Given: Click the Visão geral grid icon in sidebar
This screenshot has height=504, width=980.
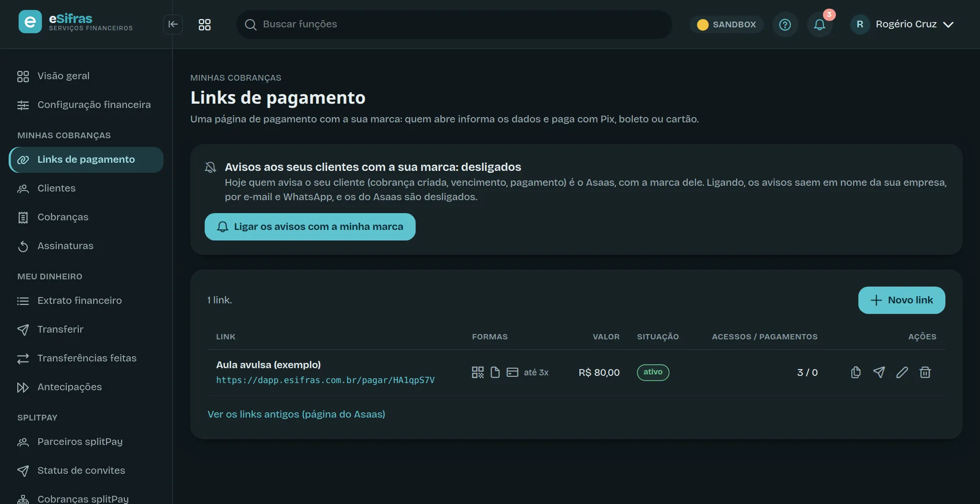Looking at the screenshot, I should (x=23, y=76).
